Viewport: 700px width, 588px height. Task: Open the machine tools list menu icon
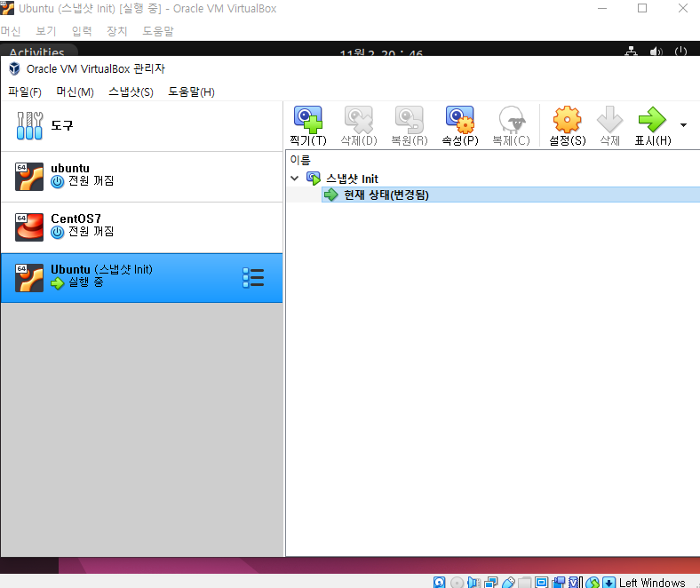253,278
